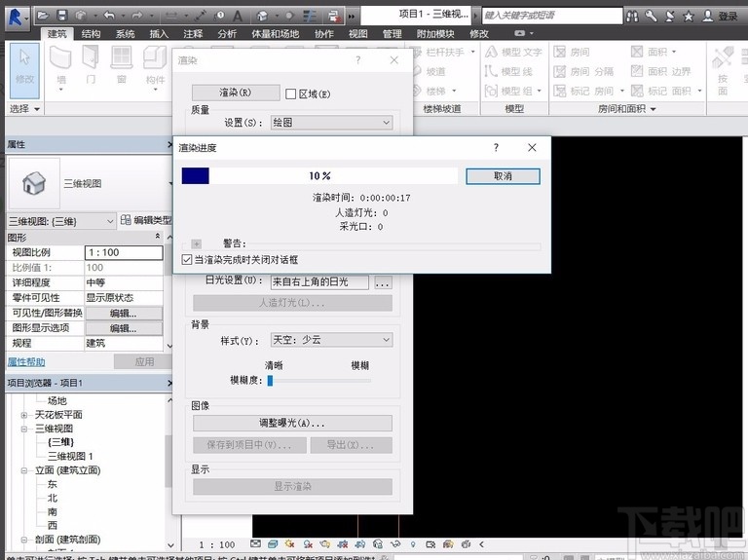The width and height of the screenshot is (748, 560).
Task: Click the rendering progress bar at 10%
Action: pos(319,175)
